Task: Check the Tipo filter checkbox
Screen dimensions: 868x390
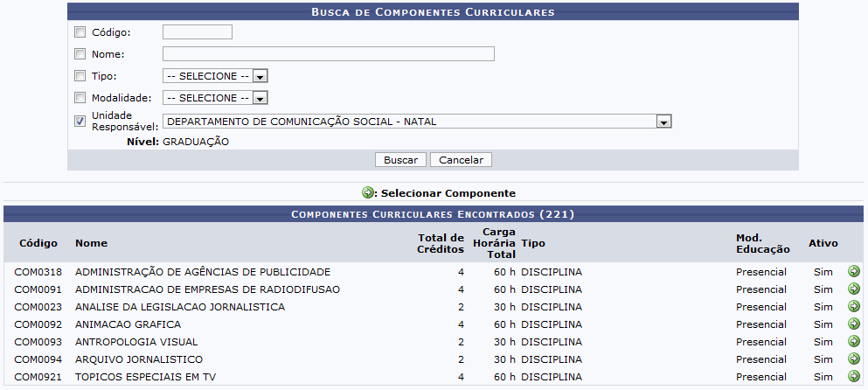Action: click(80, 76)
